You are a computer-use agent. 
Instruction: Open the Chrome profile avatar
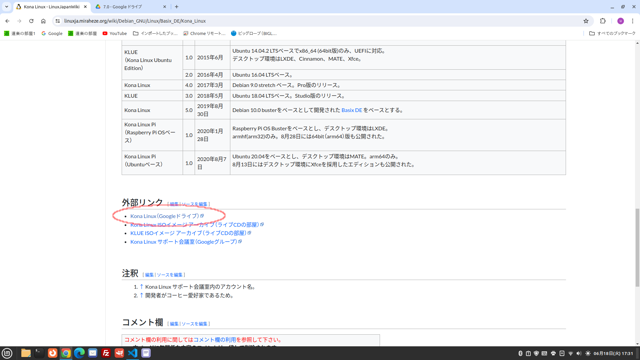click(620, 21)
